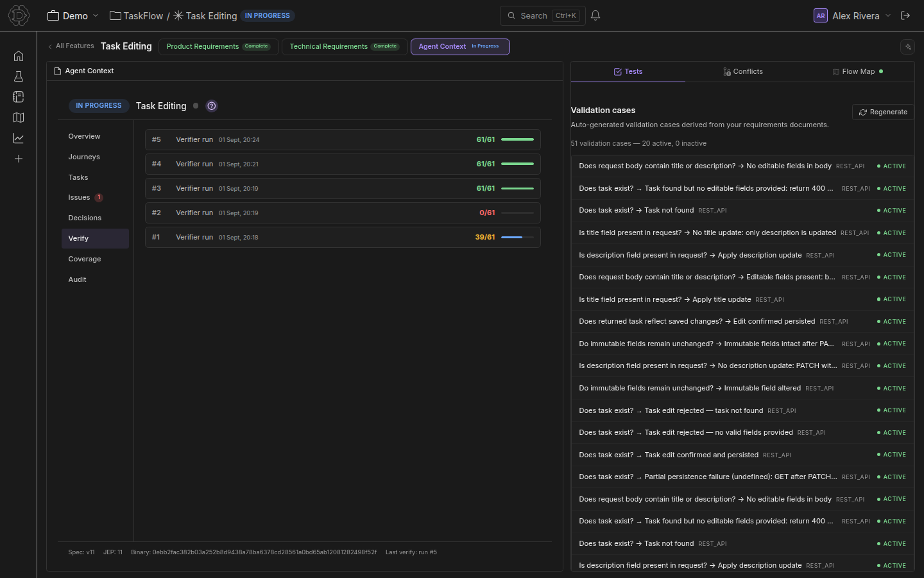Select the Agent Context tab

[460, 47]
